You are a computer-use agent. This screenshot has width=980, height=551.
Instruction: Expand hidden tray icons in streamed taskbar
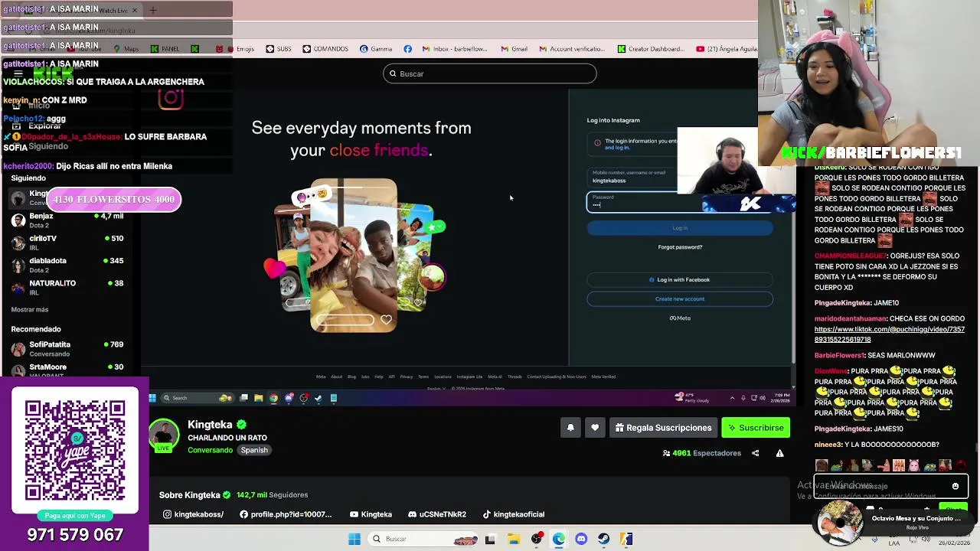(732, 398)
